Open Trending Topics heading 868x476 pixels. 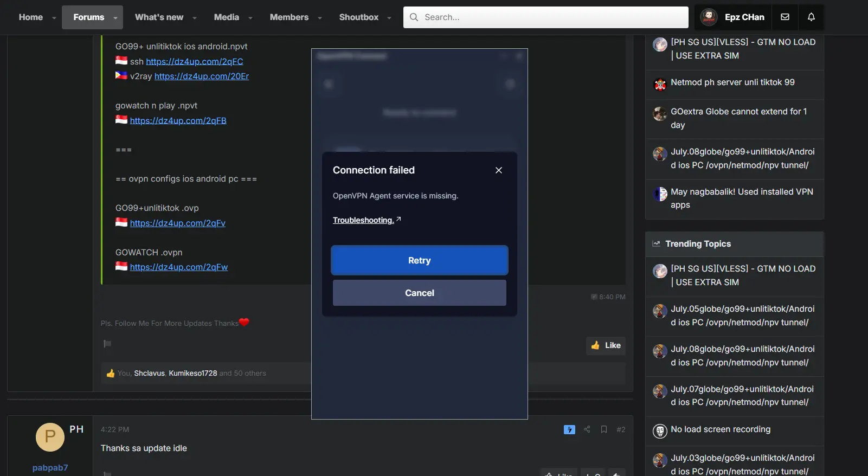pos(698,244)
